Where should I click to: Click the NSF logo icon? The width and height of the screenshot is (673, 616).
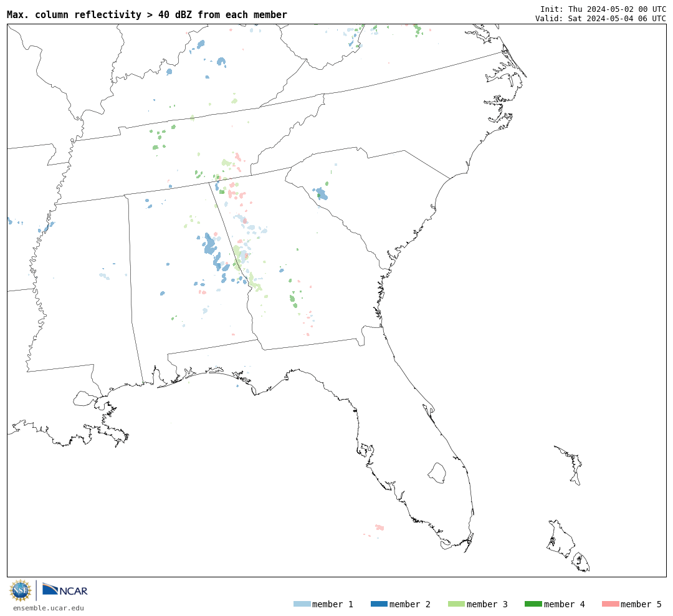(x=20, y=590)
